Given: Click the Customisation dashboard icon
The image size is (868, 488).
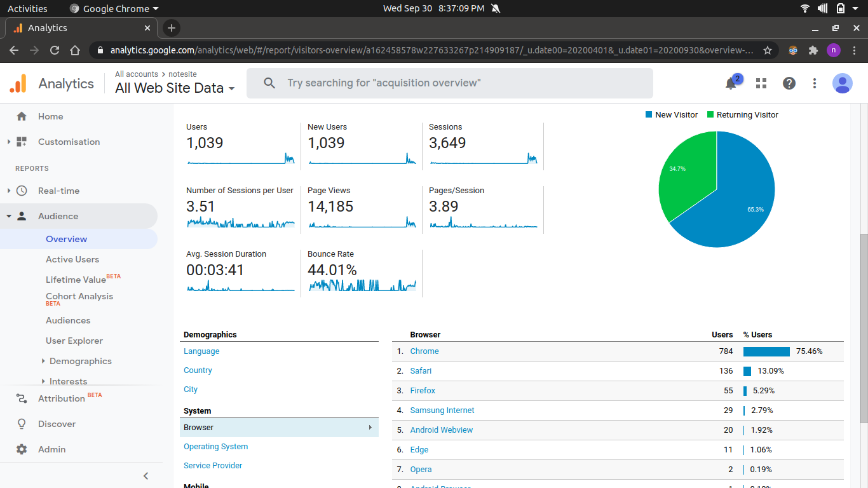Looking at the screenshot, I should tap(22, 142).
